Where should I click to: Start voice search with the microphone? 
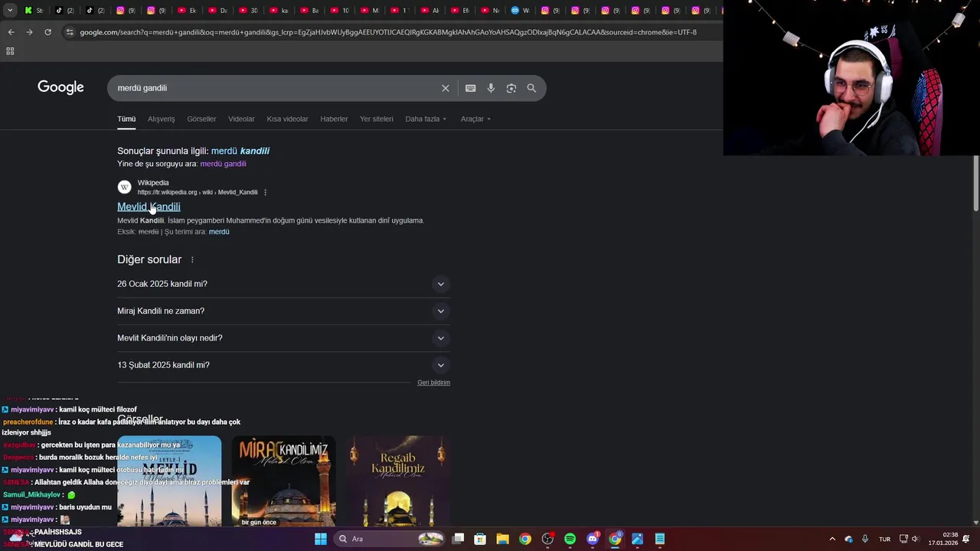[491, 88]
